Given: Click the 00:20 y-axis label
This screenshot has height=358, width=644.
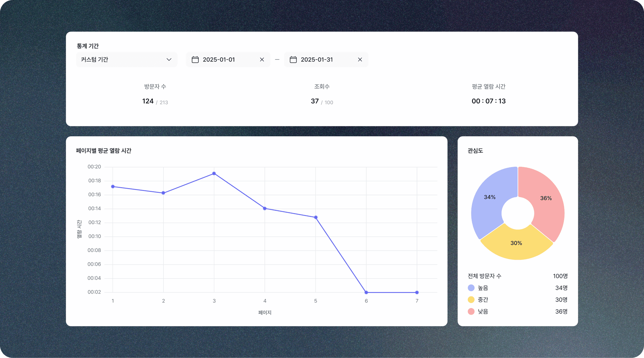Looking at the screenshot, I should point(94,167).
